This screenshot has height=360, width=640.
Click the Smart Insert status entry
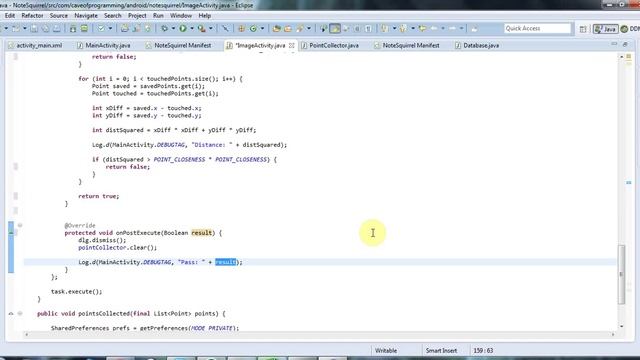[x=441, y=350]
